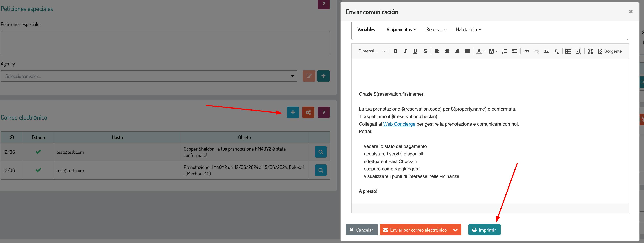Insert a link with chain icon
This screenshot has height=243, width=644.
[x=526, y=51]
